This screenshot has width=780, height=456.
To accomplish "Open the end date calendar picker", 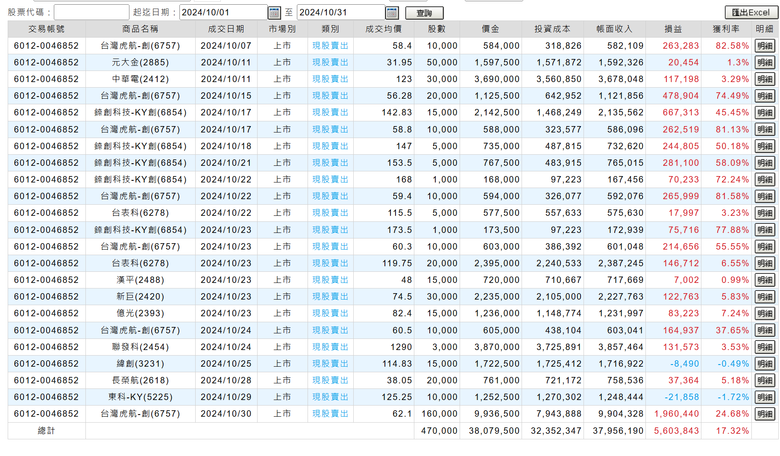I will click(x=392, y=12).
